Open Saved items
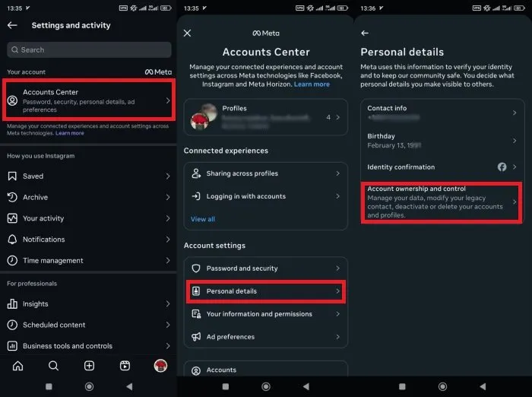This screenshot has width=532, height=397. coord(33,176)
